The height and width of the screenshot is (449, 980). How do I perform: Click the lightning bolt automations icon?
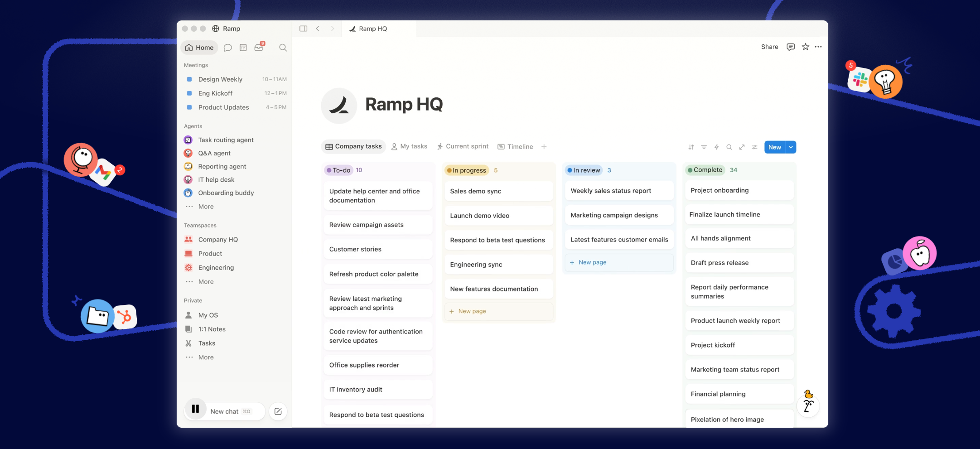716,147
